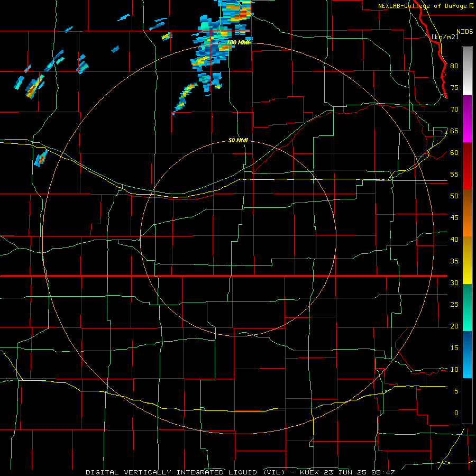This screenshot has height=476, width=476.
Task: Click the 100 NMI range ring label
Action: (x=239, y=42)
